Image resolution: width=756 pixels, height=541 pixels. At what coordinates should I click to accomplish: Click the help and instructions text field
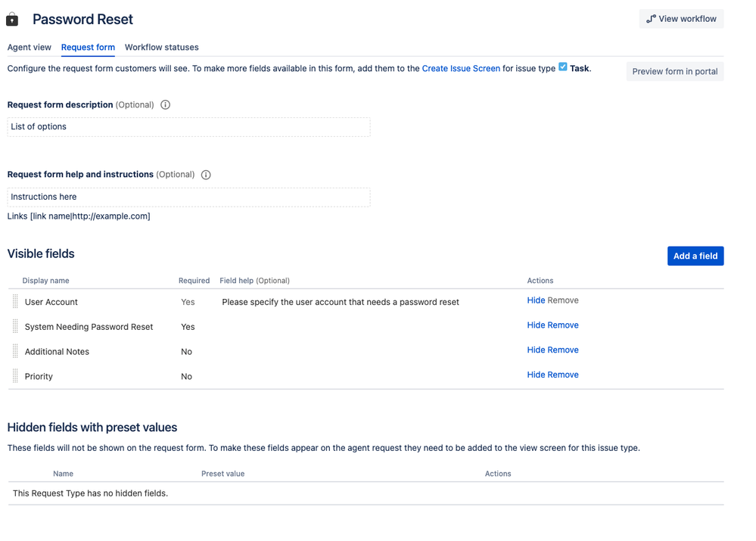click(x=188, y=197)
